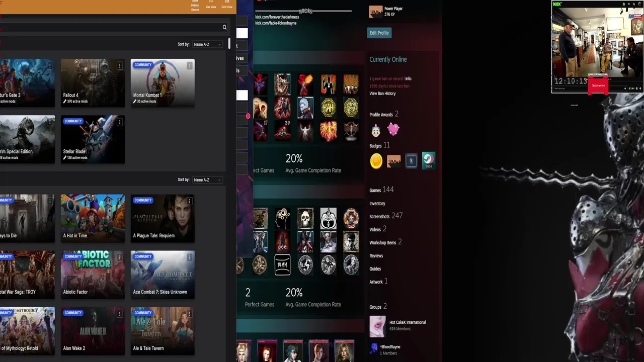The width and height of the screenshot is (644, 362).
Task: Open the three-dot menu on Fallout 4 card
Action: coord(119,66)
